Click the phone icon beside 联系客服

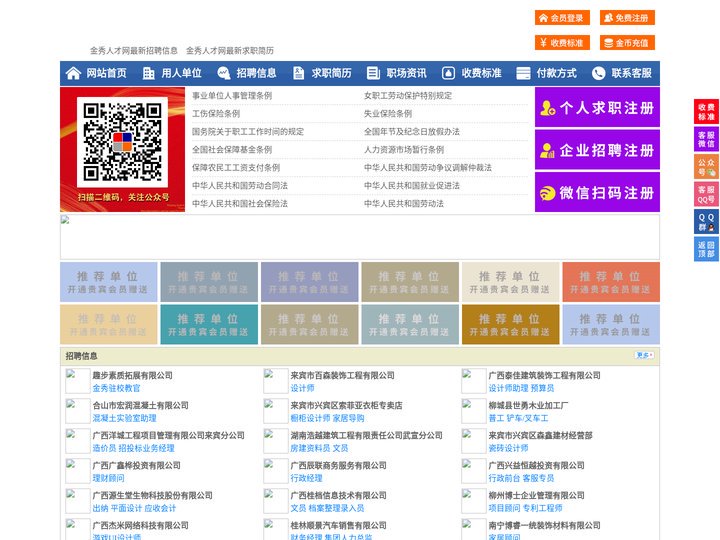[x=598, y=73]
